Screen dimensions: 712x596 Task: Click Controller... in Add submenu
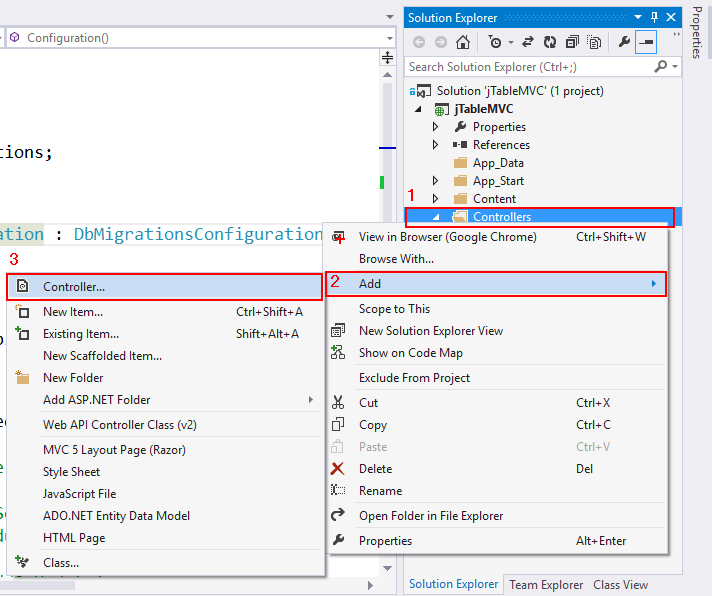click(164, 287)
